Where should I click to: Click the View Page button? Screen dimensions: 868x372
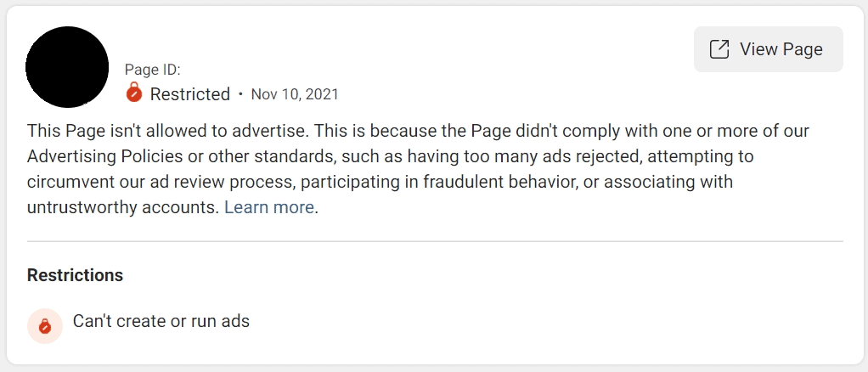(768, 49)
